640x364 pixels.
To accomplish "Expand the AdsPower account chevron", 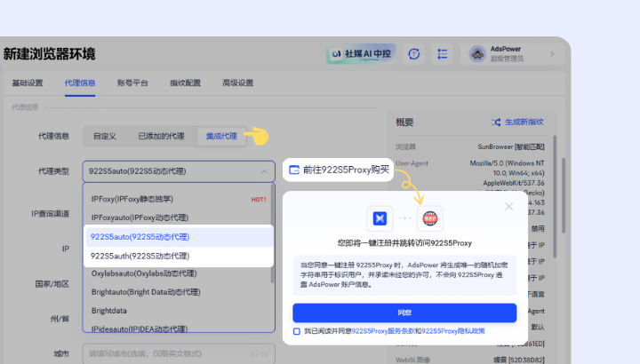I will click(552, 54).
